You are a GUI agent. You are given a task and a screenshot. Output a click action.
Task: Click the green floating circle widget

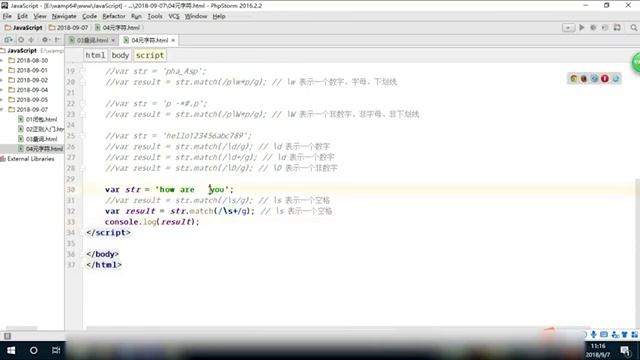tap(636, 63)
